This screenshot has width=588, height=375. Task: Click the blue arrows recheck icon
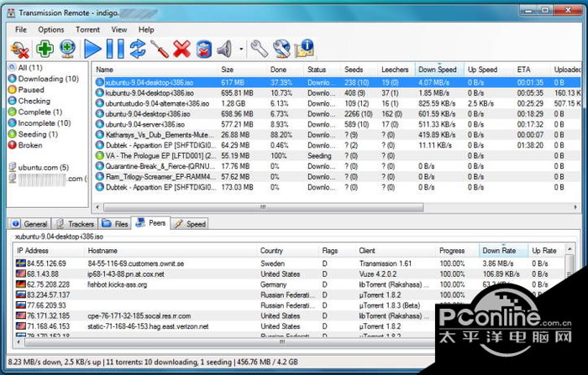coord(137,49)
